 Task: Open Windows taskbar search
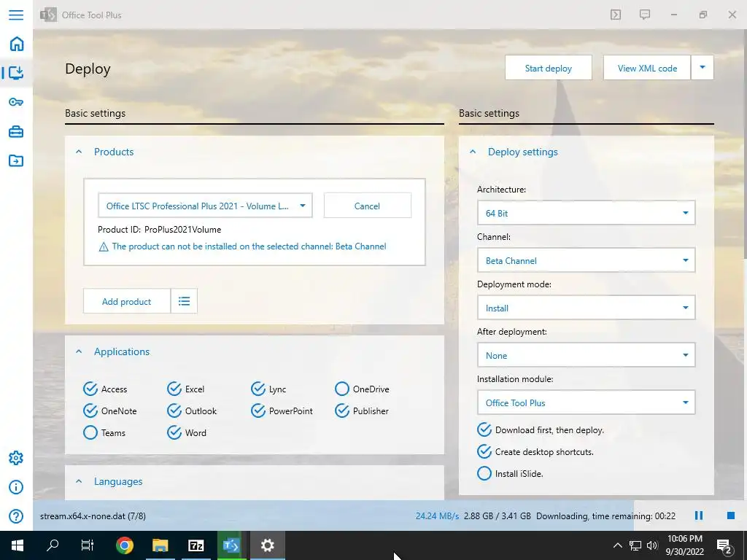click(x=53, y=545)
